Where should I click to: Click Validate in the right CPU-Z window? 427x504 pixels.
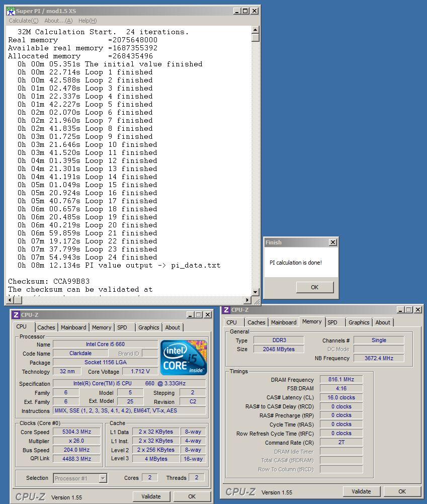tap(361, 491)
